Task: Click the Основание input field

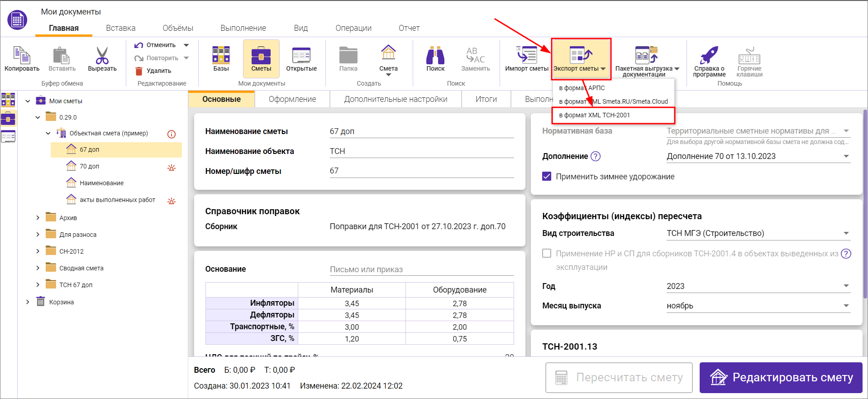Action: click(x=421, y=269)
